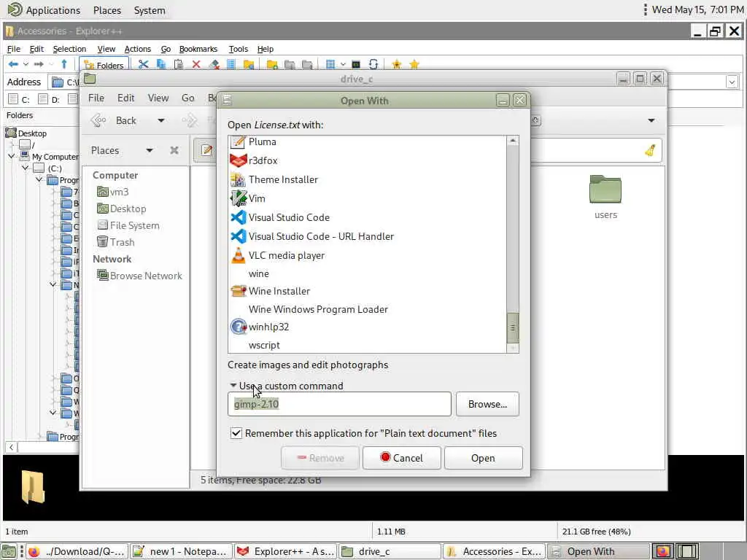Open Explorer++ File menu
Viewport: 747px width, 560px height.
point(13,49)
